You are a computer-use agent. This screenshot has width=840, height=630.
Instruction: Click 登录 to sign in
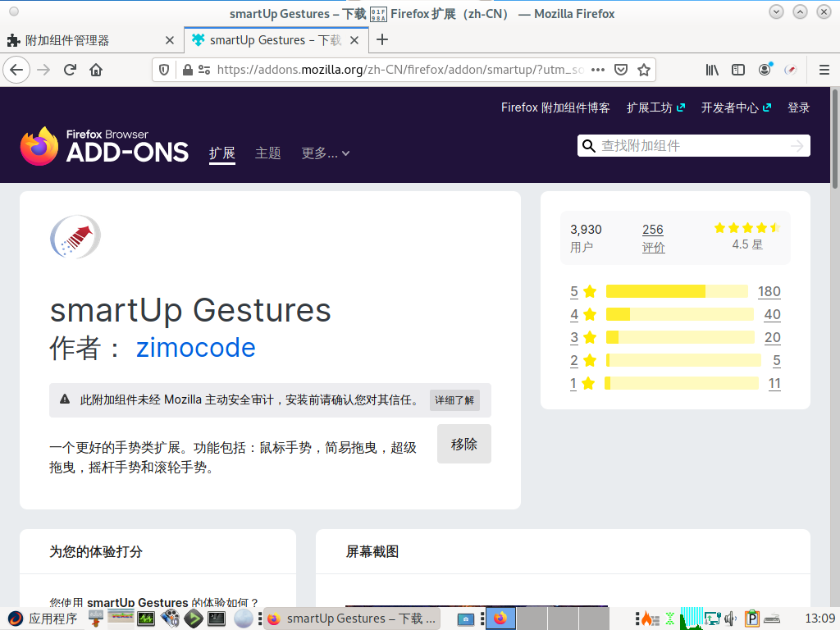pos(798,107)
